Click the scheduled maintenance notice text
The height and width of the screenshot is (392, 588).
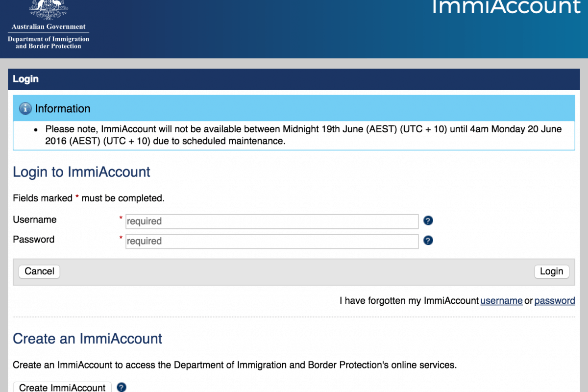point(303,135)
